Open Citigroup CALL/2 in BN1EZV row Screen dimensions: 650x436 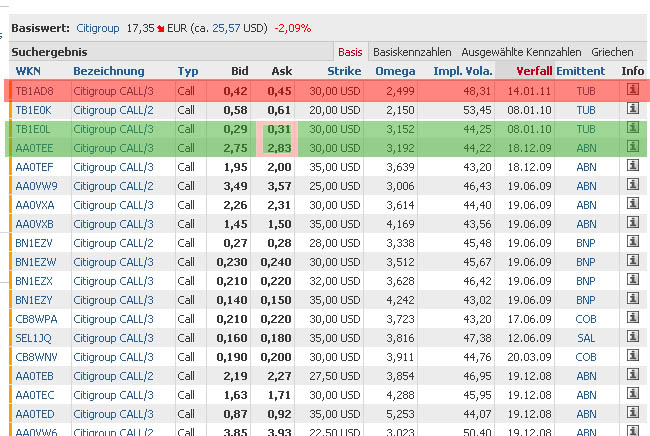[113, 243]
